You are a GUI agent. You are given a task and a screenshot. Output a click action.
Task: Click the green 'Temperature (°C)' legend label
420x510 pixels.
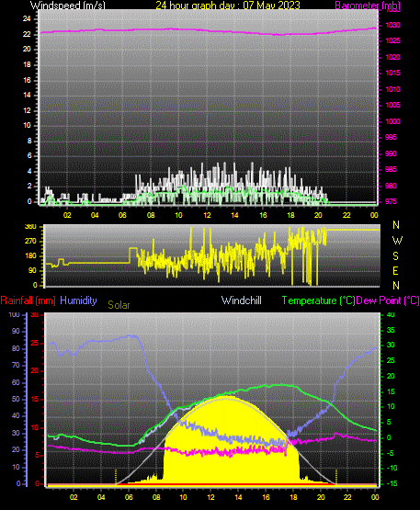point(319,300)
